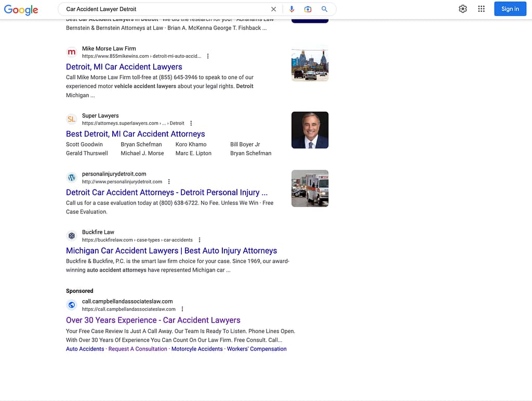Select the Koro Khamo name
Viewport: 532px width, 401px height.
[x=191, y=144]
